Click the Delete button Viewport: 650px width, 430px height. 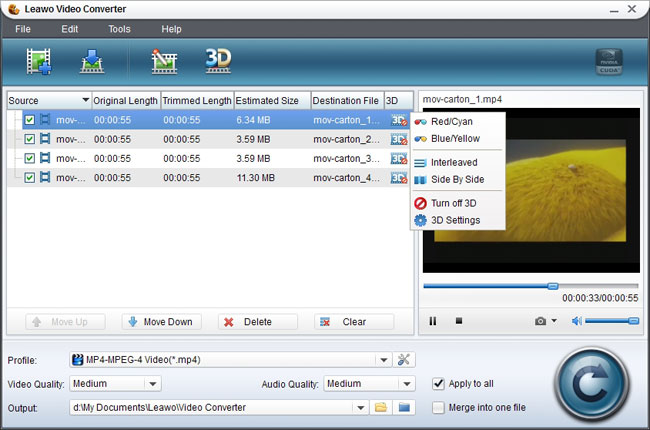258,322
